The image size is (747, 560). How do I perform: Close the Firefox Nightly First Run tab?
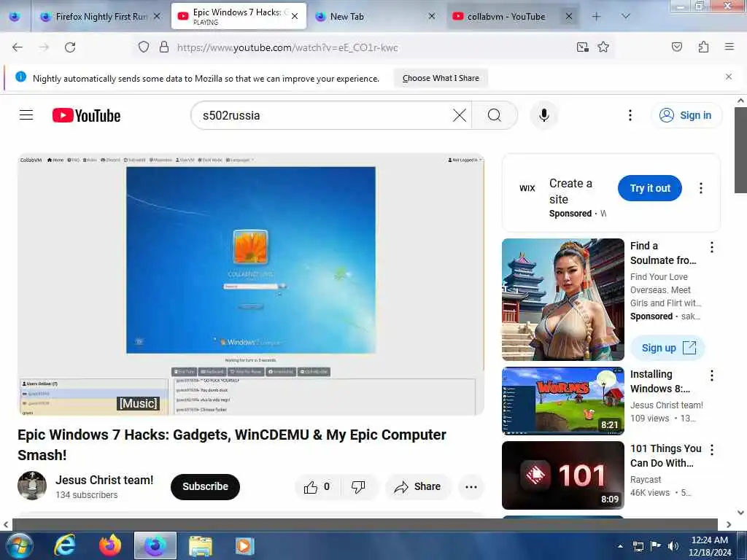click(157, 16)
